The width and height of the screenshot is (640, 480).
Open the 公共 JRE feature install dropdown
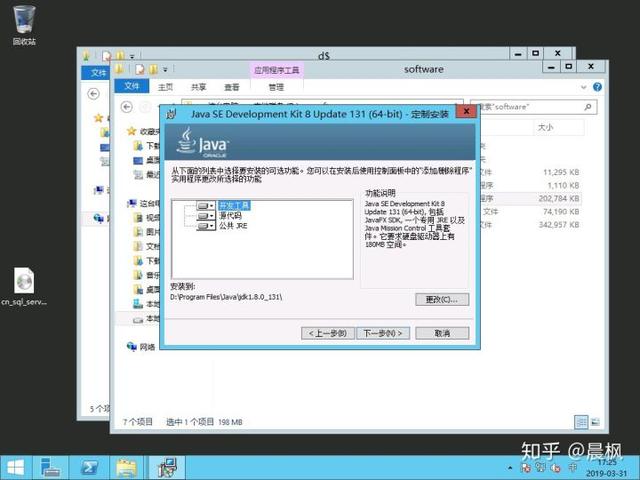click(206, 226)
